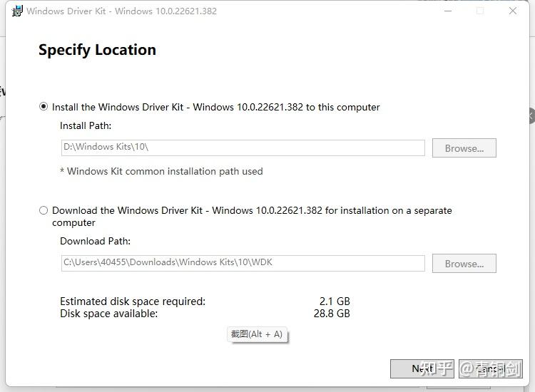Click the Specify Location heading
Screen dimensions: 535x392
pos(97,50)
